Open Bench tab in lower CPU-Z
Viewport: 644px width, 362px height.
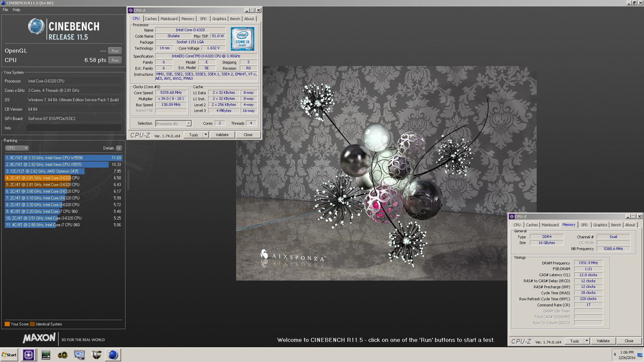click(x=616, y=225)
